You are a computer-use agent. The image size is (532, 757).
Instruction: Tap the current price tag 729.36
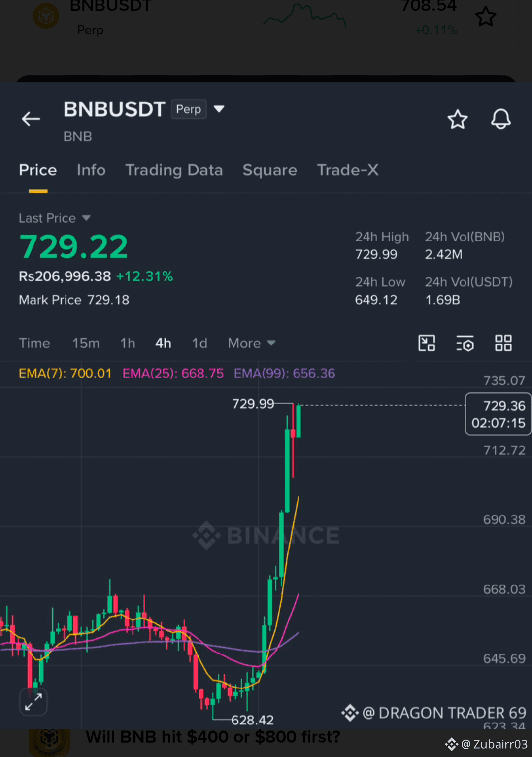498,414
